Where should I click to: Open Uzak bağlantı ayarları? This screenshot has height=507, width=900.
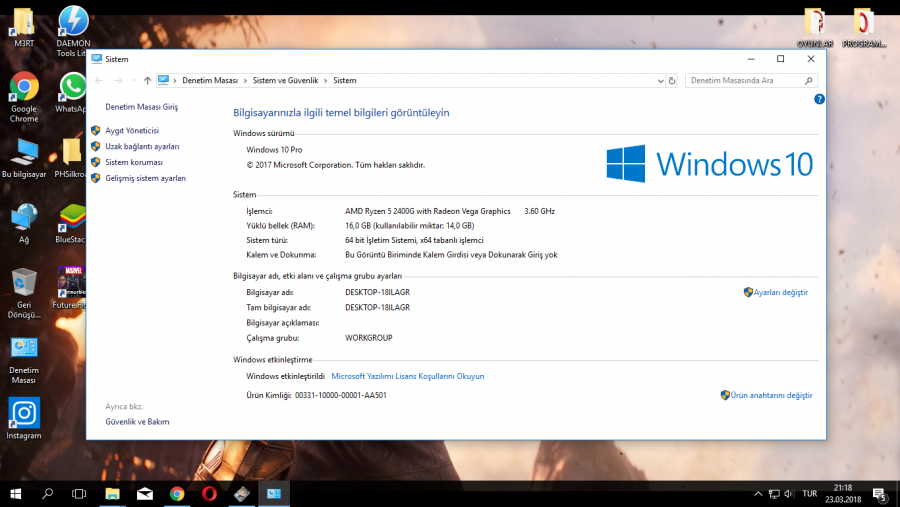click(x=142, y=146)
